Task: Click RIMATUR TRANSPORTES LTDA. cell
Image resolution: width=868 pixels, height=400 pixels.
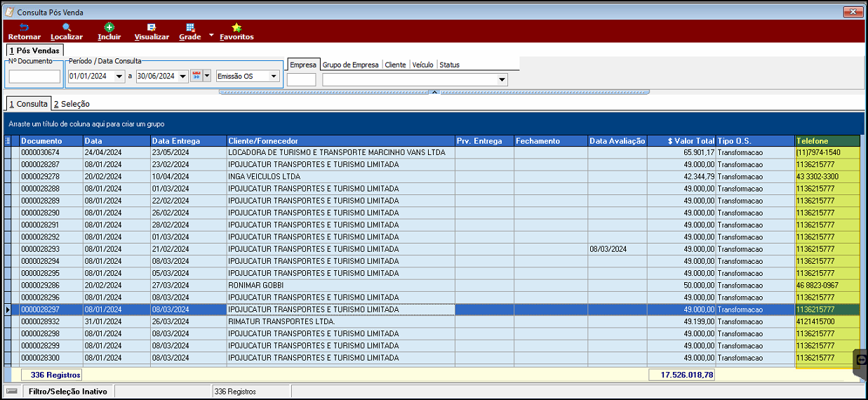Action: 340,321
